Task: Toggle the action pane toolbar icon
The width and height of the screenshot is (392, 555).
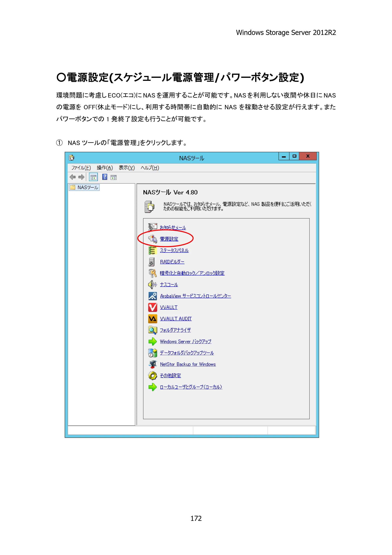Action: (x=113, y=177)
